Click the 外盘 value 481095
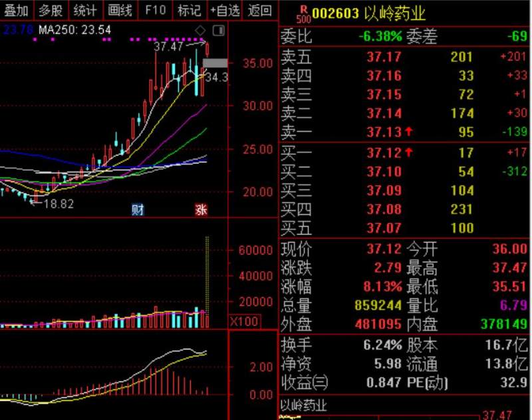This screenshot has width=532, height=420. (378, 325)
